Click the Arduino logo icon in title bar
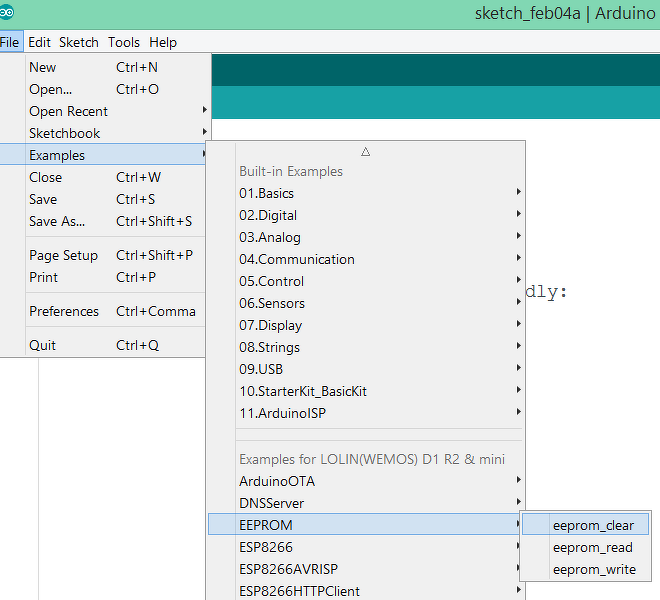The height and width of the screenshot is (600, 660). point(6,12)
